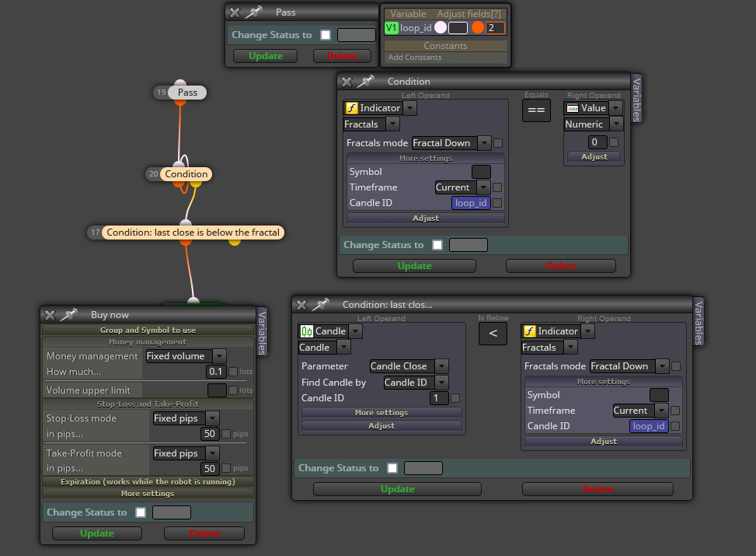The height and width of the screenshot is (556, 756).
Task: Open Variables side tab on Buy now panel
Action: 262,333
